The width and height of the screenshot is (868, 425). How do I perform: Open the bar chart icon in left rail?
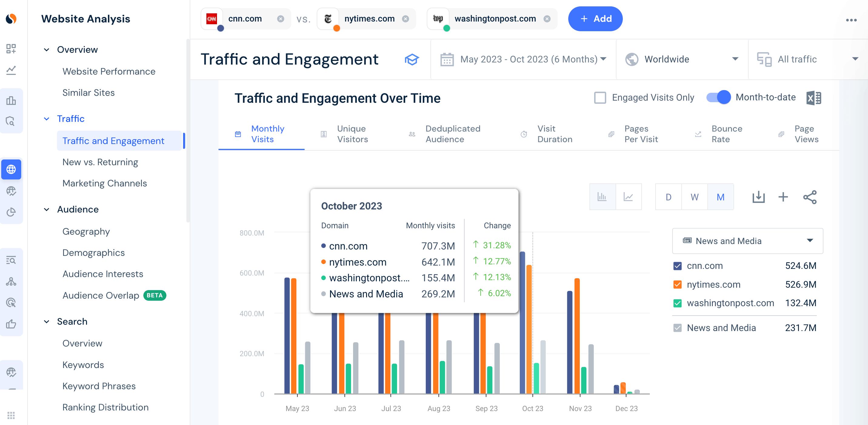(11, 100)
